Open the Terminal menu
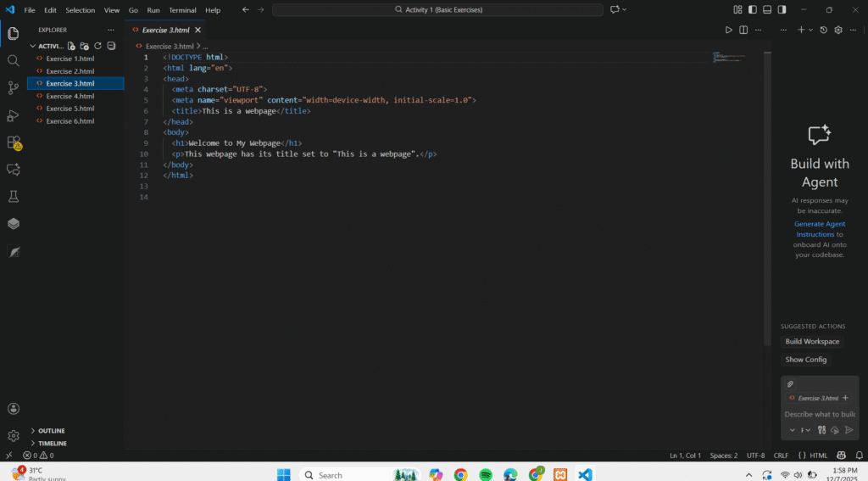Viewport: 868px width, 481px height. [x=182, y=10]
